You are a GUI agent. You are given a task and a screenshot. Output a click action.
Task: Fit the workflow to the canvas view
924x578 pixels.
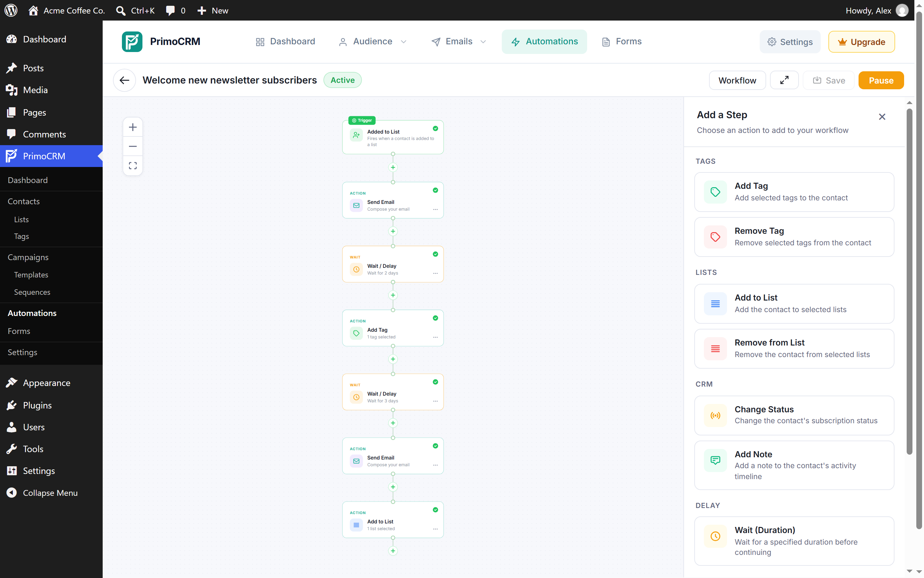(133, 165)
